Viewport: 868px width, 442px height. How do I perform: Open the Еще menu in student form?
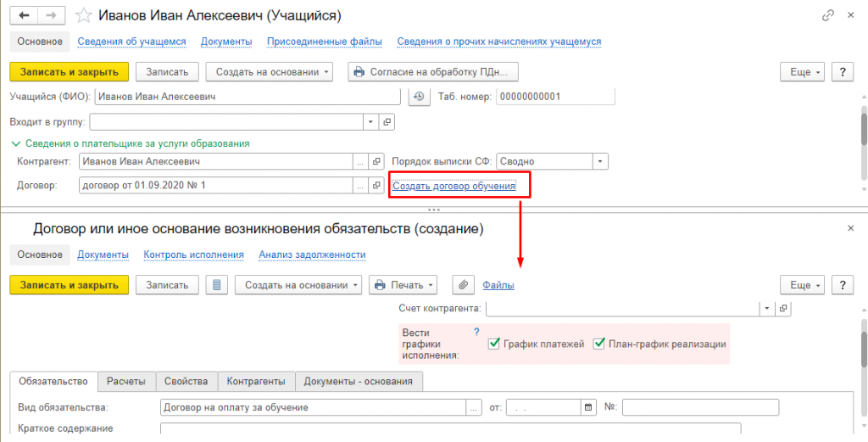pos(803,72)
